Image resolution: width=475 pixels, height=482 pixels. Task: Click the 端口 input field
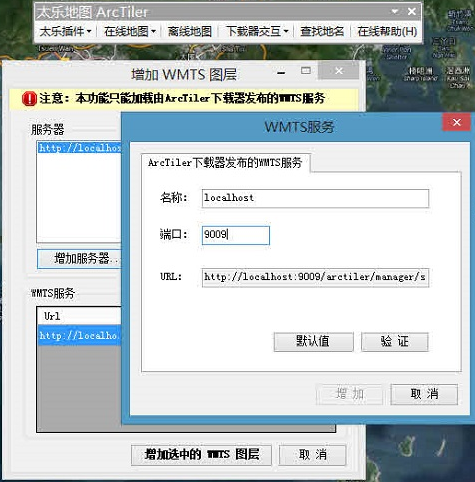pos(236,235)
